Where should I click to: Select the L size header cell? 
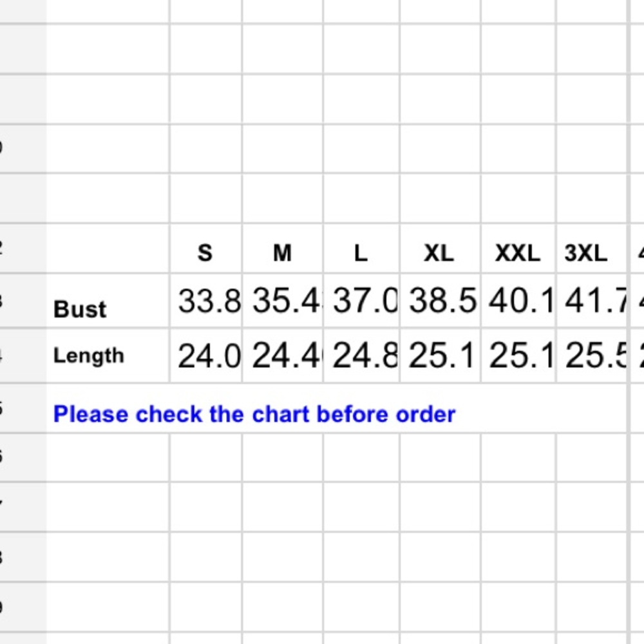361,249
